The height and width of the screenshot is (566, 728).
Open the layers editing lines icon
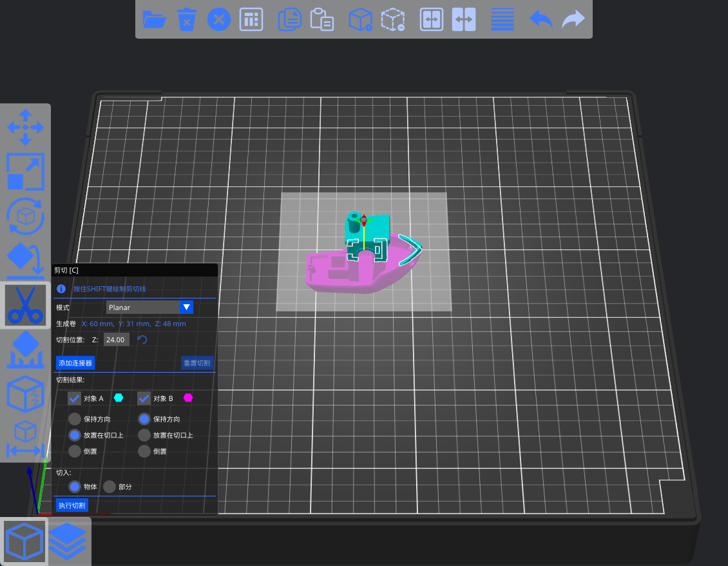point(503,19)
